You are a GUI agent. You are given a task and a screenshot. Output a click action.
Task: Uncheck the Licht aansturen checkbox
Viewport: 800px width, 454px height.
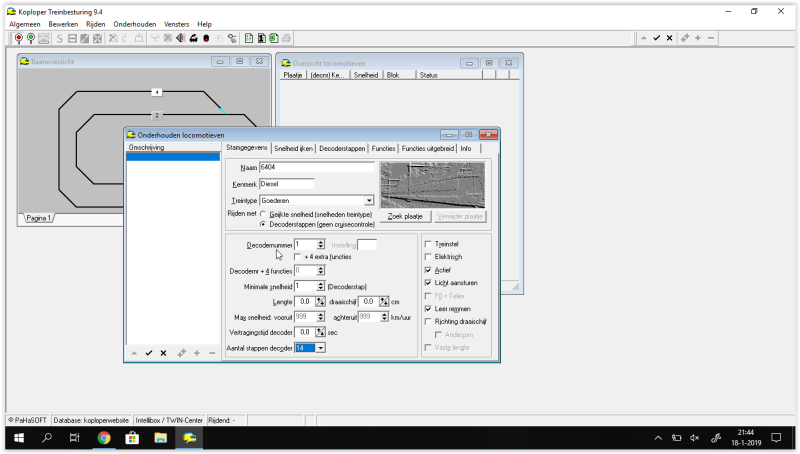429,283
